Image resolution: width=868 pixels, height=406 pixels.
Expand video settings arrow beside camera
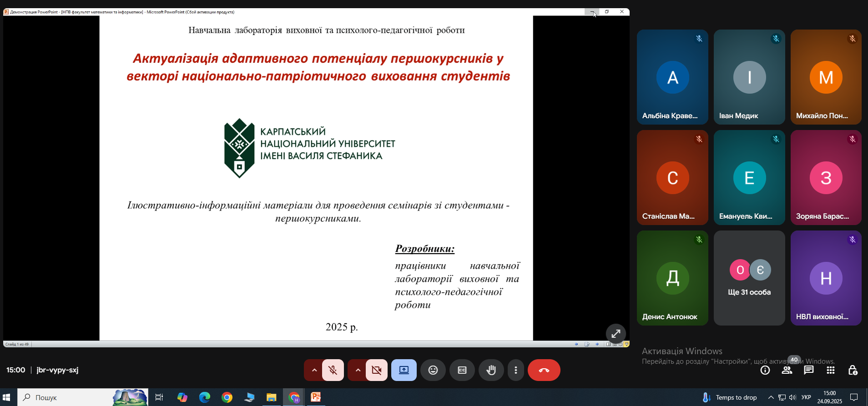click(x=358, y=370)
